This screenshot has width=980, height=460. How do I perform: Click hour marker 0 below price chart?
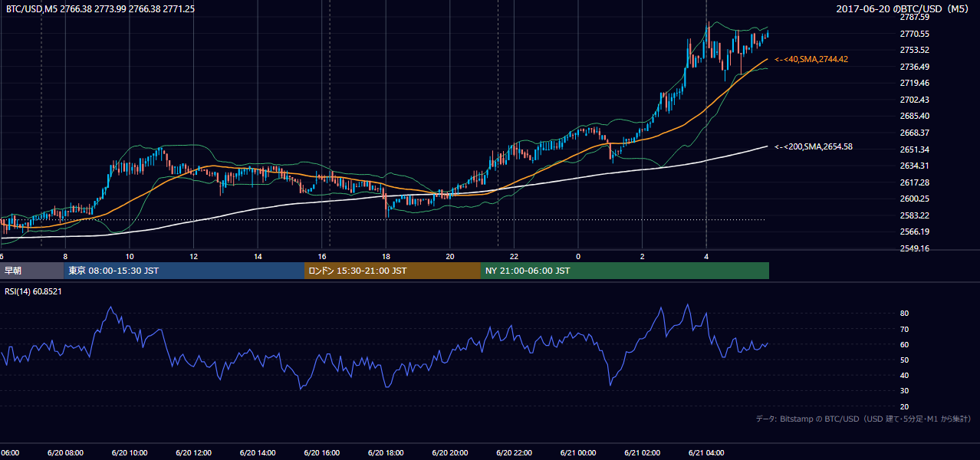coord(578,257)
